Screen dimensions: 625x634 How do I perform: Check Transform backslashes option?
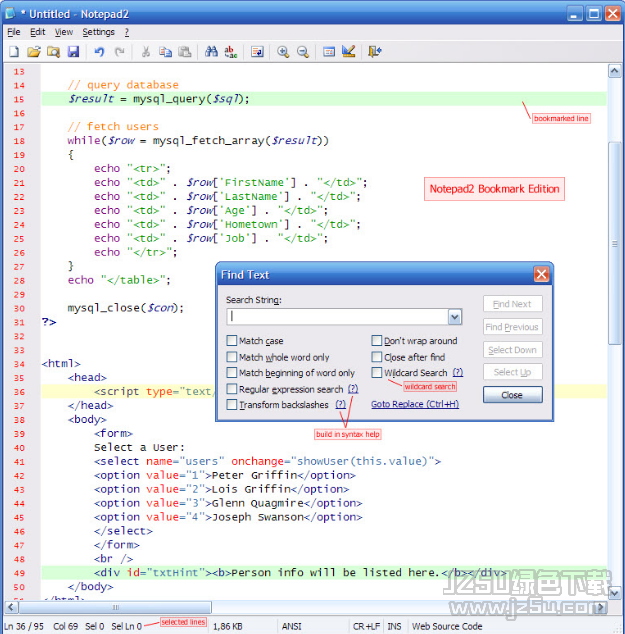(232, 404)
